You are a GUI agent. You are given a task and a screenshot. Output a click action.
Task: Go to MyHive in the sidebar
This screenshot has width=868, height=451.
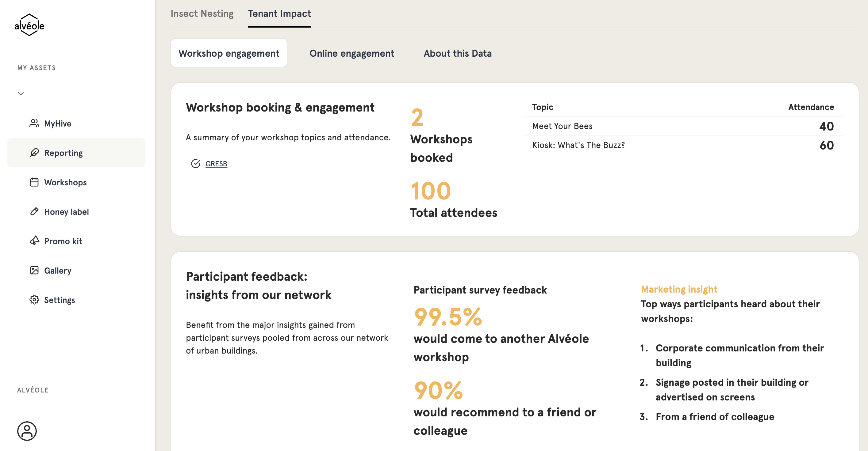pyautogui.click(x=76, y=123)
